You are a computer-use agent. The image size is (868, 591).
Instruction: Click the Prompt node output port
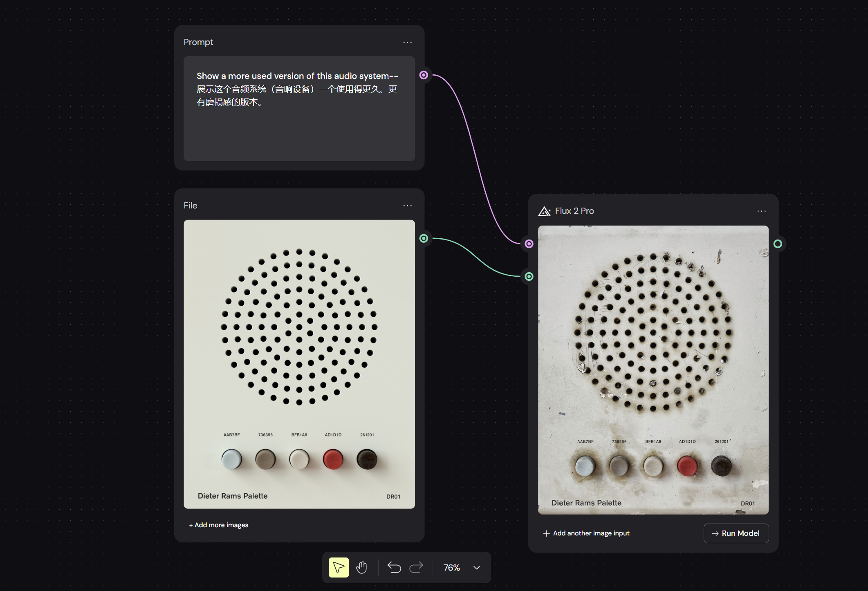tap(424, 75)
